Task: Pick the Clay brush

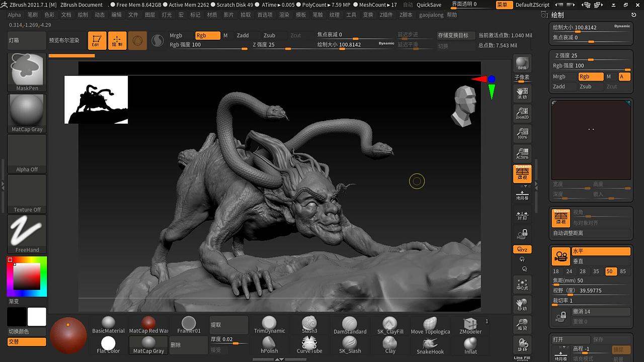Action: click(x=390, y=345)
